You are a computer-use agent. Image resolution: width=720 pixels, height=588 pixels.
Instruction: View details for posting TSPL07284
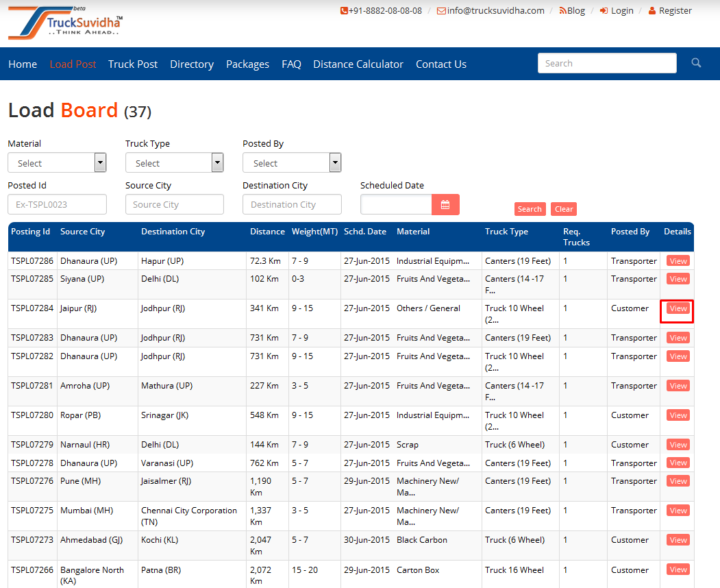pyautogui.click(x=678, y=308)
